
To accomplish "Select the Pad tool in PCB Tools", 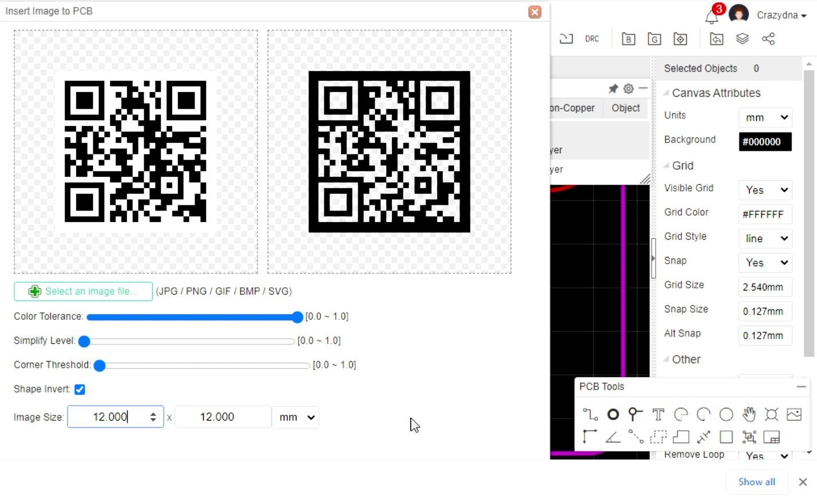I will [613, 414].
